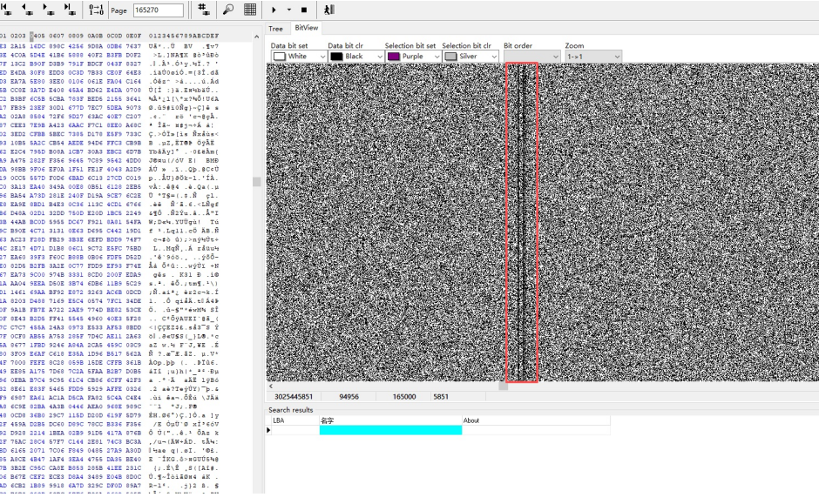The width and height of the screenshot is (819, 504).
Task: Click the status value 94956
Action: click(x=349, y=397)
